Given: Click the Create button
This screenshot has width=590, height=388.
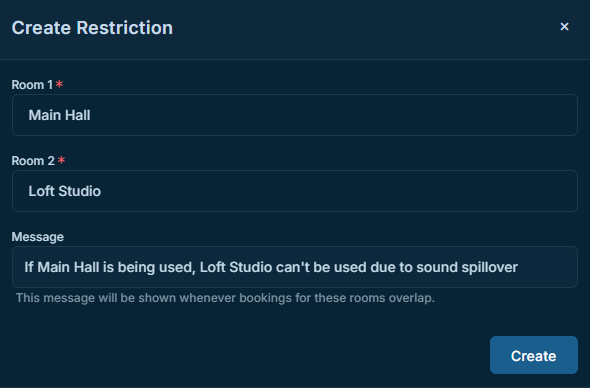Looking at the screenshot, I should coord(534,355).
